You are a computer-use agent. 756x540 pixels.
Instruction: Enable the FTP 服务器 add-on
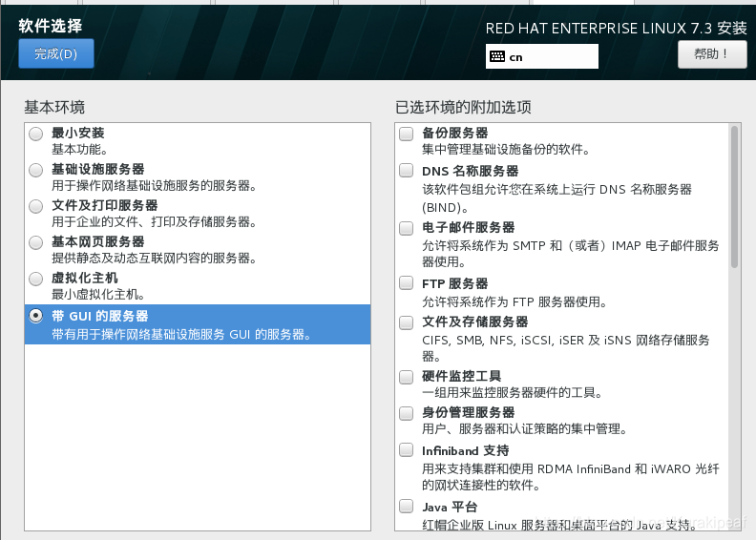[x=406, y=282]
